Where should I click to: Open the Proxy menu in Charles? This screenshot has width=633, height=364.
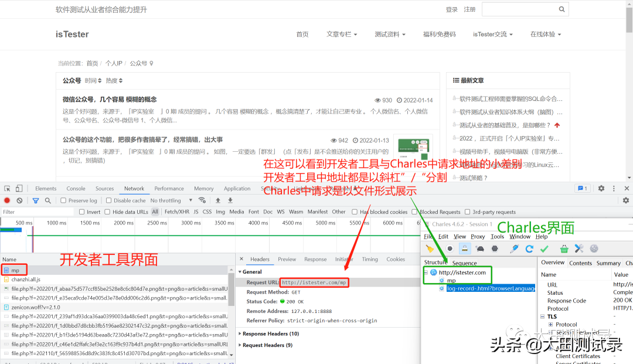(x=478, y=237)
